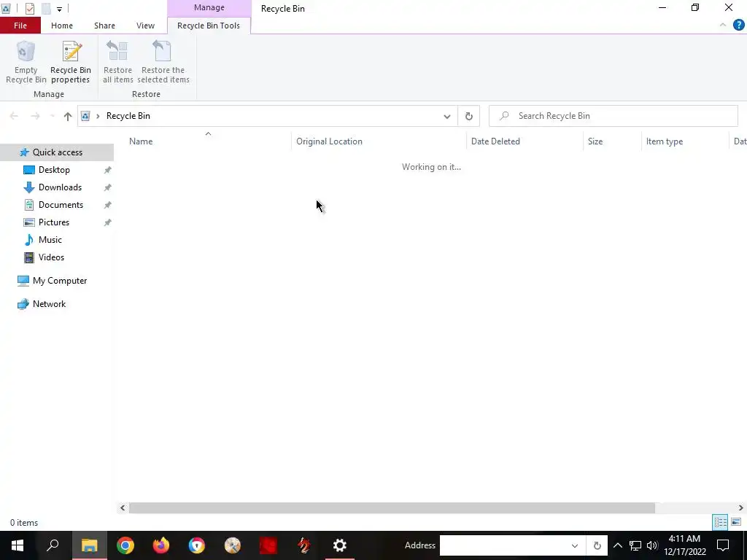The width and height of the screenshot is (747, 560).
Task: Switch to the View ribbon tab
Action: pos(145,26)
